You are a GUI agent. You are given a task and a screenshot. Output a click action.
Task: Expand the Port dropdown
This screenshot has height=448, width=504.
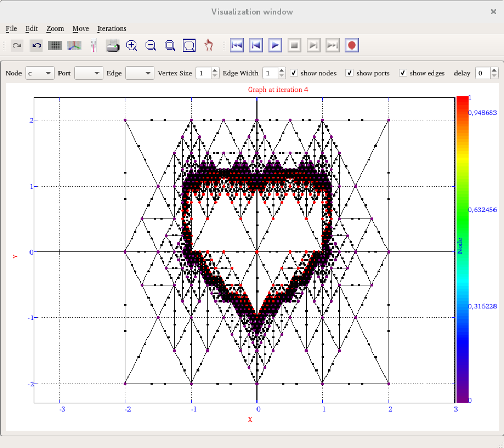pos(88,73)
